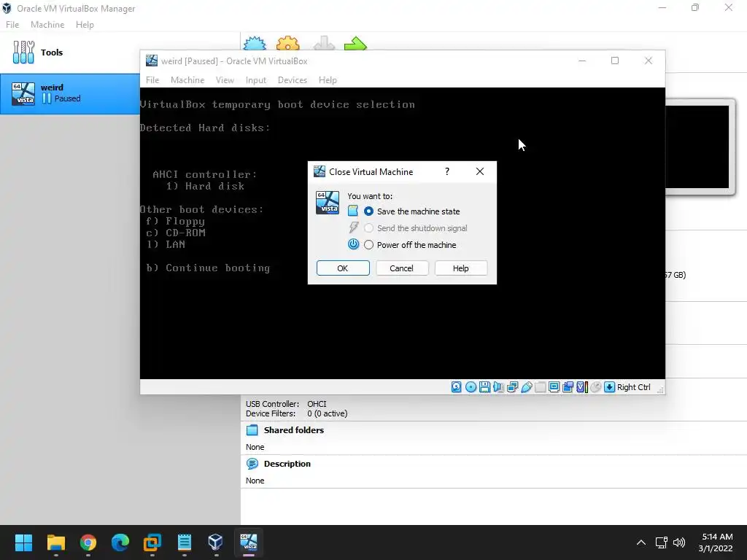Viewport: 747px width, 560px height.
Task: Click the audio status bar icon
Action: point(498,387)
